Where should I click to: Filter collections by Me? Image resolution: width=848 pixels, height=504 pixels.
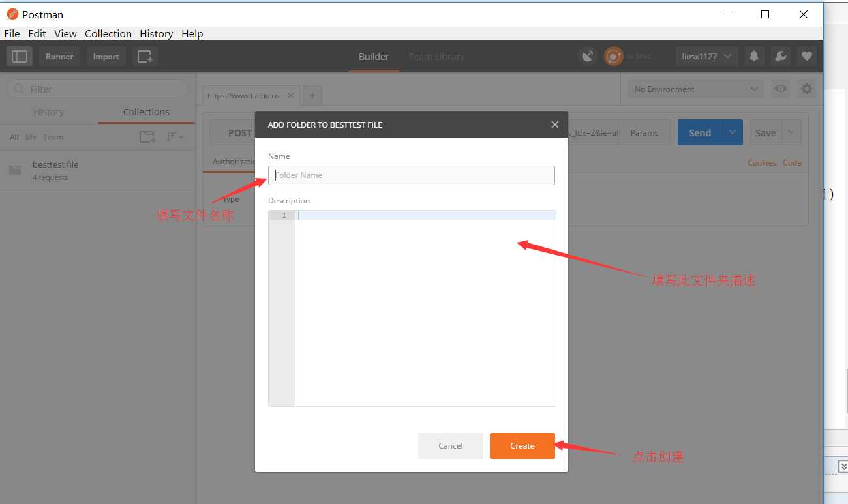31,138
